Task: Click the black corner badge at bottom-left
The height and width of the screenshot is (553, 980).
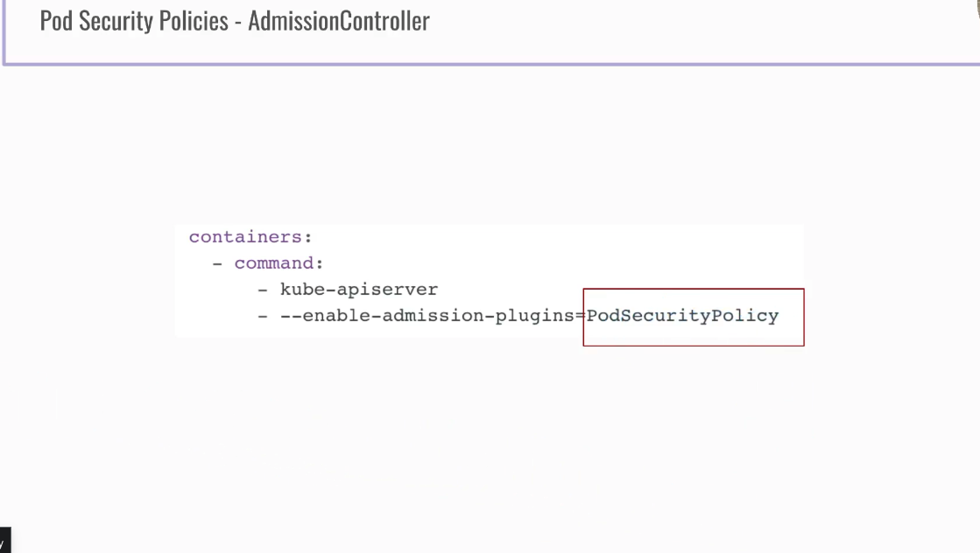Action: (5, 541)
